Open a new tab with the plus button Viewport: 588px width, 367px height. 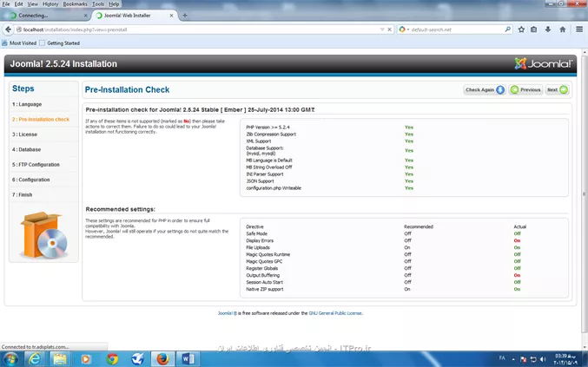184,16
